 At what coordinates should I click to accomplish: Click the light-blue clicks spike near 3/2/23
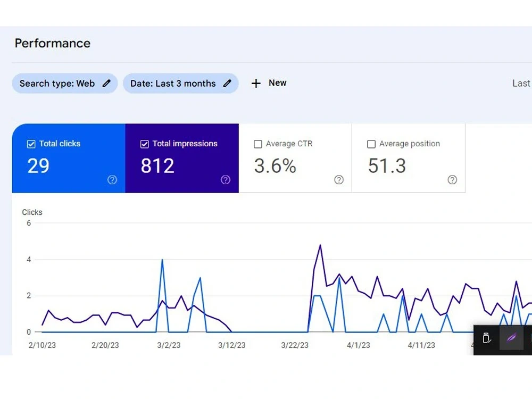point(162,261)
